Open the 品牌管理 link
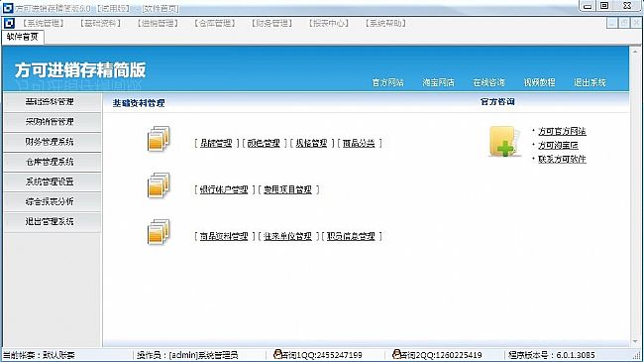 [x=216, y=143]
